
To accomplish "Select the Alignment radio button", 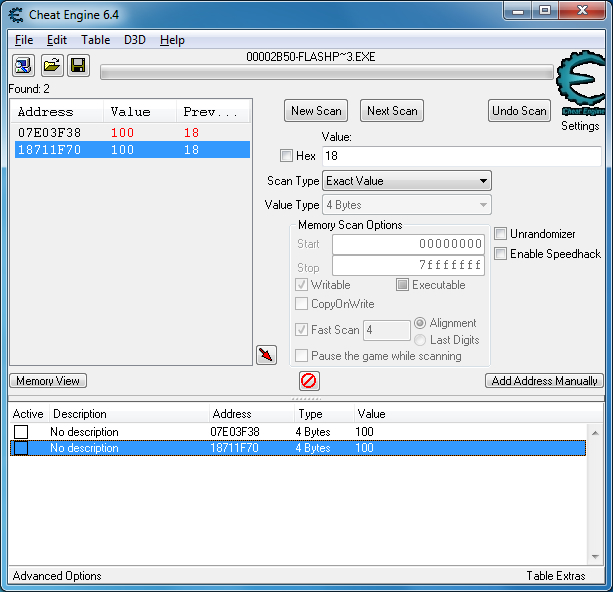I will coord(420,323).
